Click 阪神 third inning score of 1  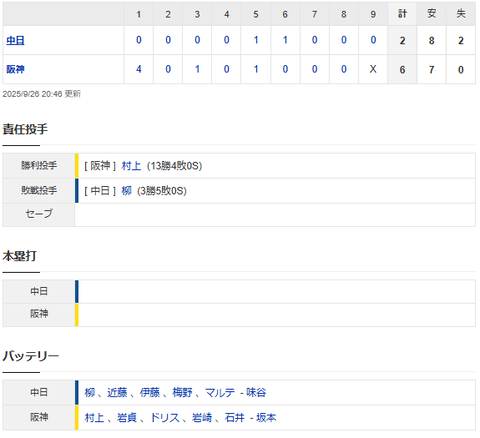[197, 69]
